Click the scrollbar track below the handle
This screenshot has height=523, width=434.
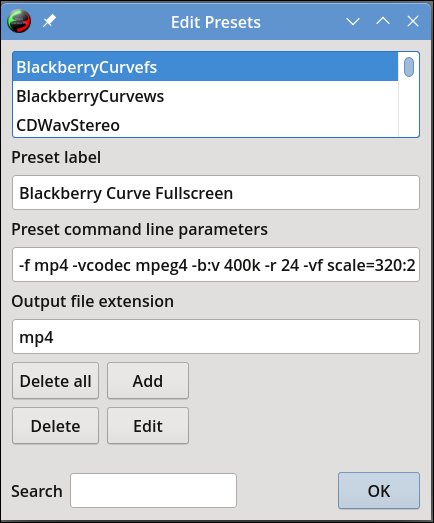pyautogui.click(x=409, y=107)
